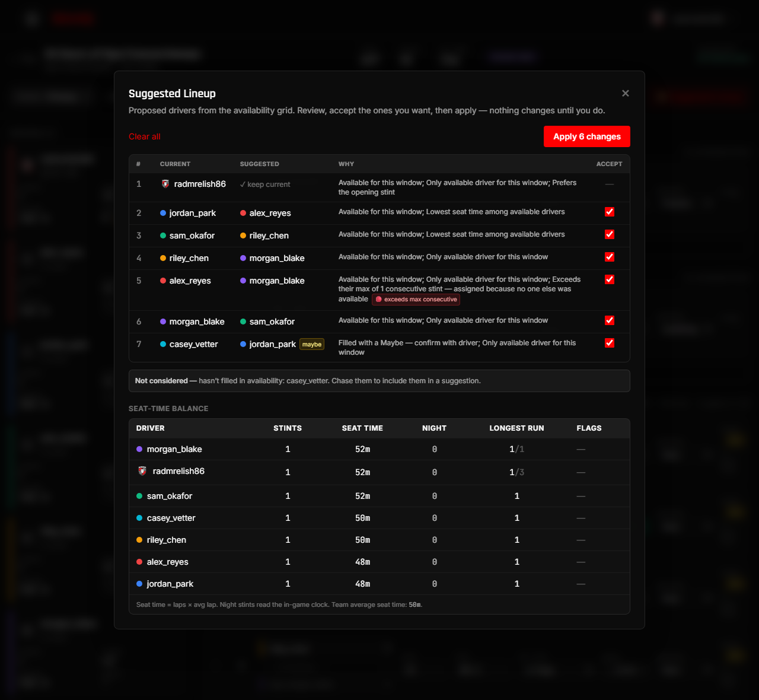This screenshot has height=700, width=759.
Task: Click the 'Not considered' notice about casey_vetter
Action: click(379, 381)
